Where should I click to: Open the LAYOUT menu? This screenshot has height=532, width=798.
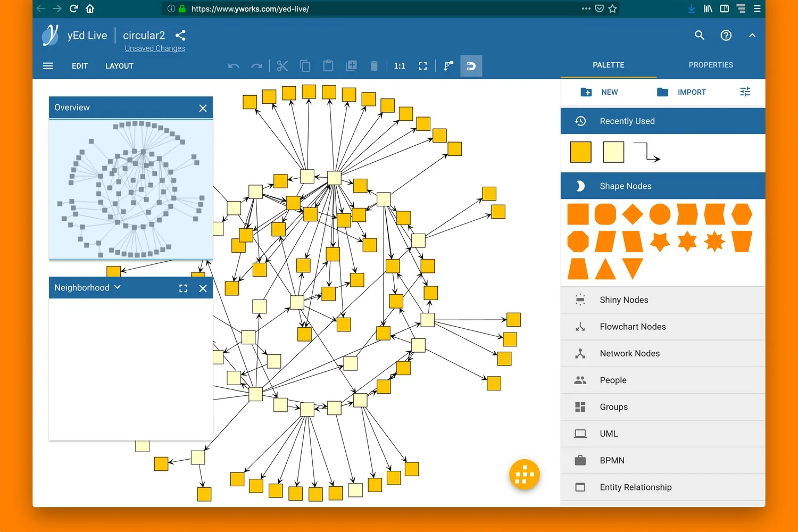pos(119,66)
